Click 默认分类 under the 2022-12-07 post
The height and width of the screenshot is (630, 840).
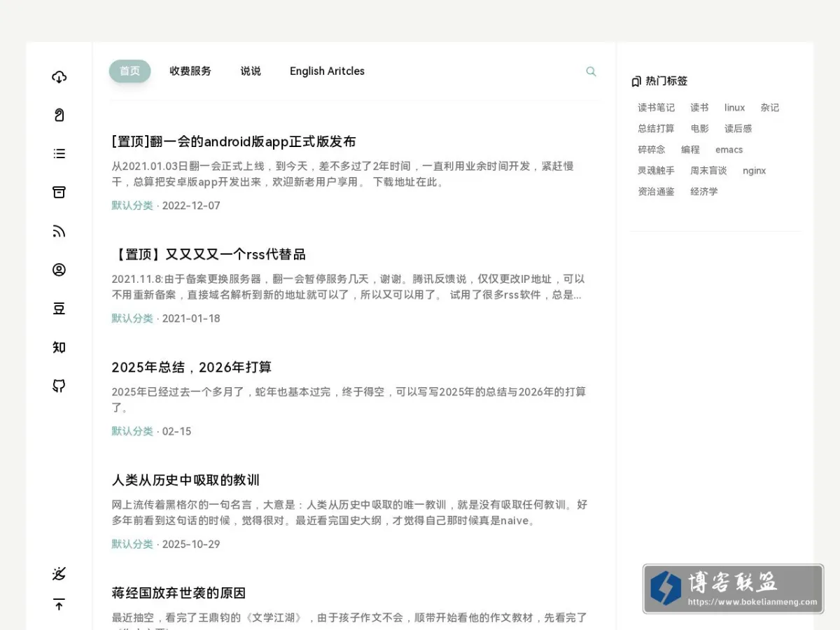[132, 206]
